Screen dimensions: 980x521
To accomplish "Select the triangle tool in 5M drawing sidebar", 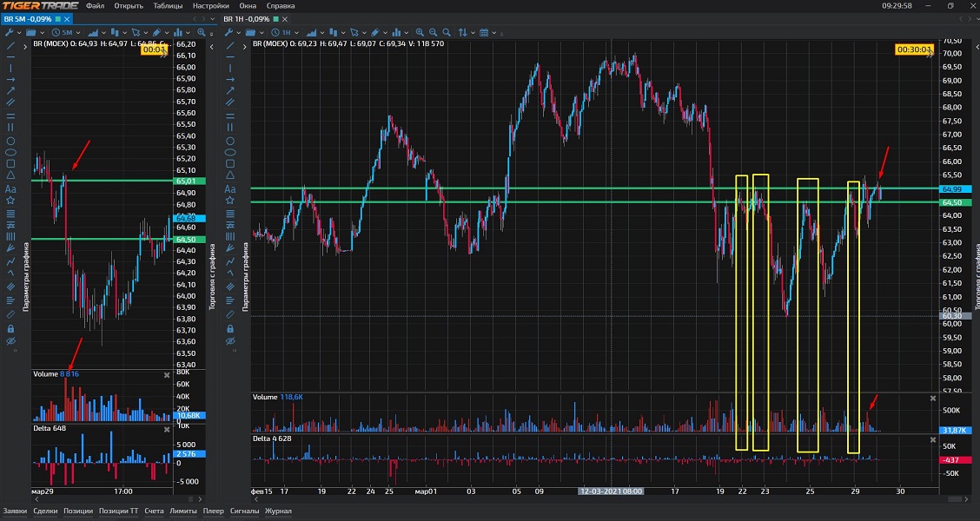I will click(10, 175).
